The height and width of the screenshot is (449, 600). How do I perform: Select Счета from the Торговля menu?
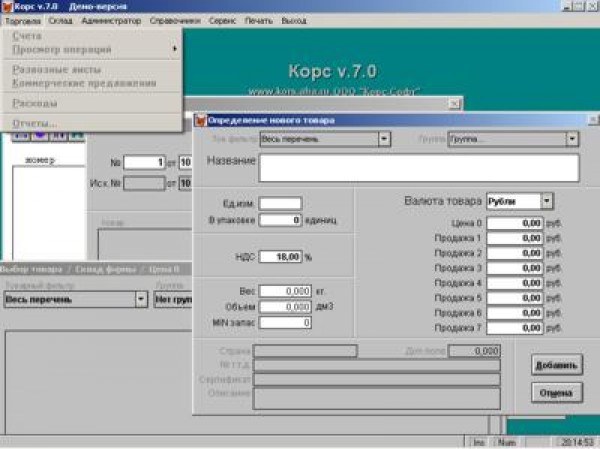28,37
